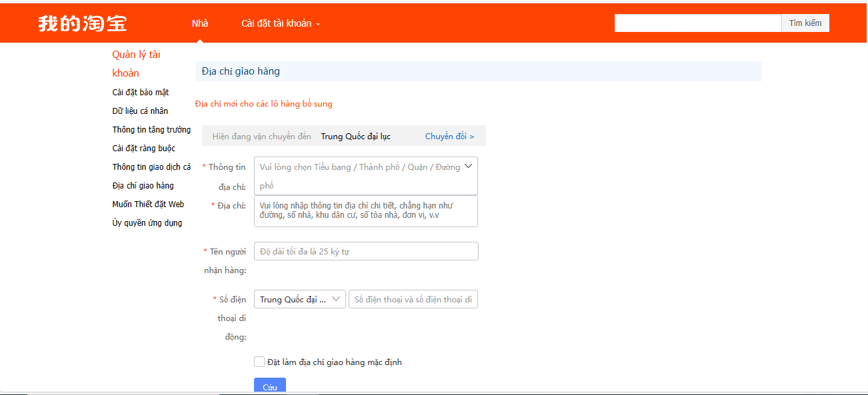Select Thông tin tăng trưởng sidebar item
Image resolution: width=868 pixels, height=395 pixels.
click(x=151, y=129)
